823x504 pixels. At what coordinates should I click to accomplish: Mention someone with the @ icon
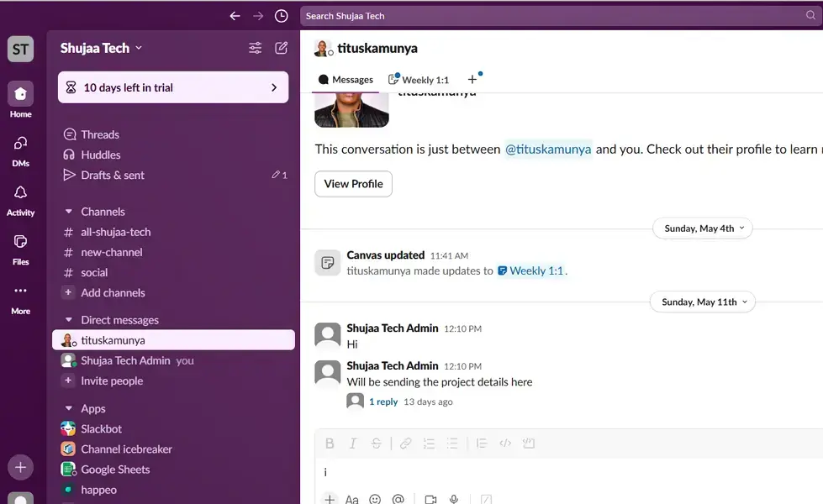coord(398,499)
